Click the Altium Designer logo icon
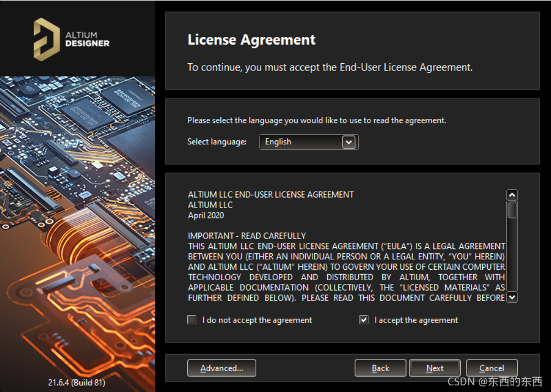 click(x=46, y=39)
